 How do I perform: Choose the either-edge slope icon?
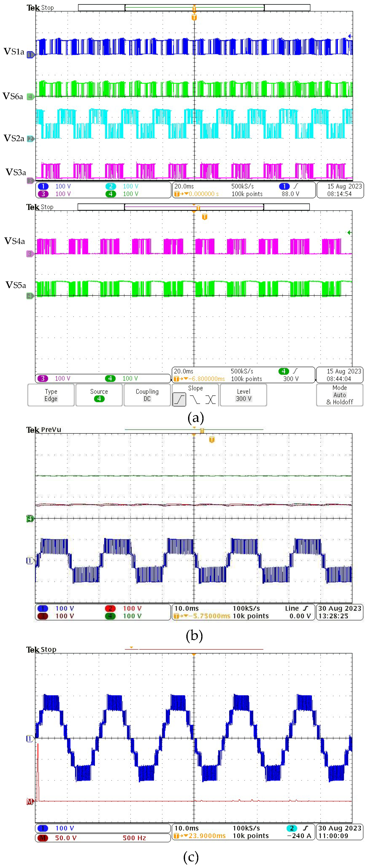coord(210,400)
